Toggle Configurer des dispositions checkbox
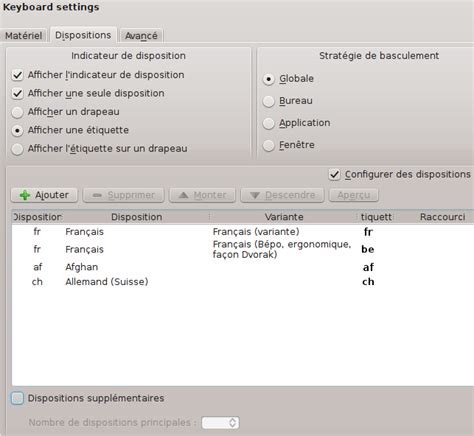The width and height of the screenshot is (474, 436). (334, 174)
